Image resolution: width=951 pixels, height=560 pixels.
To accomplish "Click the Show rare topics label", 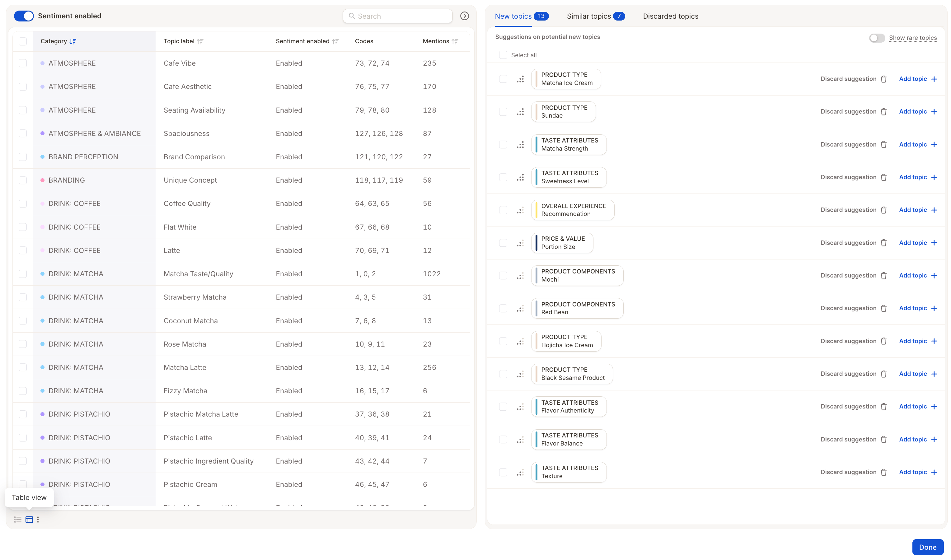I will (912, 38).
